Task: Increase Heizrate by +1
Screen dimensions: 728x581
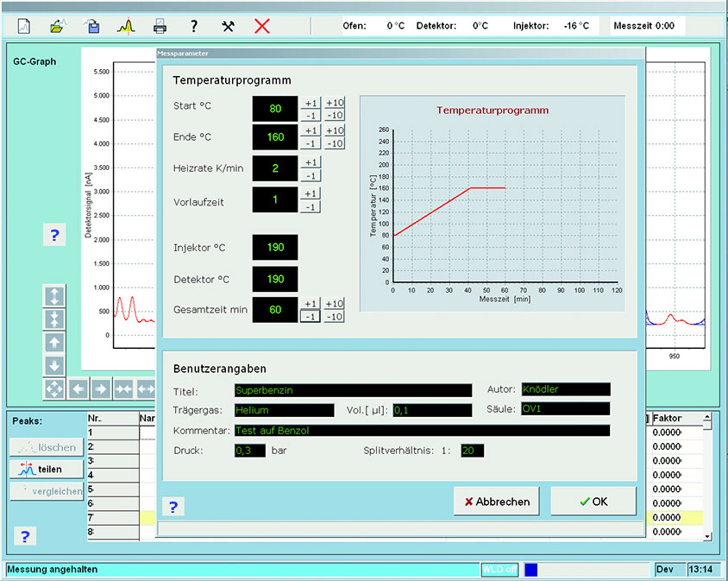Action: pyautogui.click(x=311, y=162)
